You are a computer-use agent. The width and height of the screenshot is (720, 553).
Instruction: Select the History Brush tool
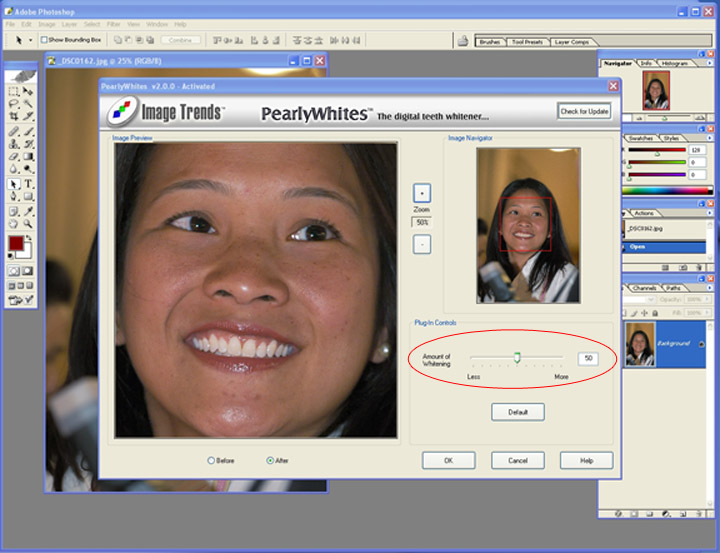click(28, 144)
